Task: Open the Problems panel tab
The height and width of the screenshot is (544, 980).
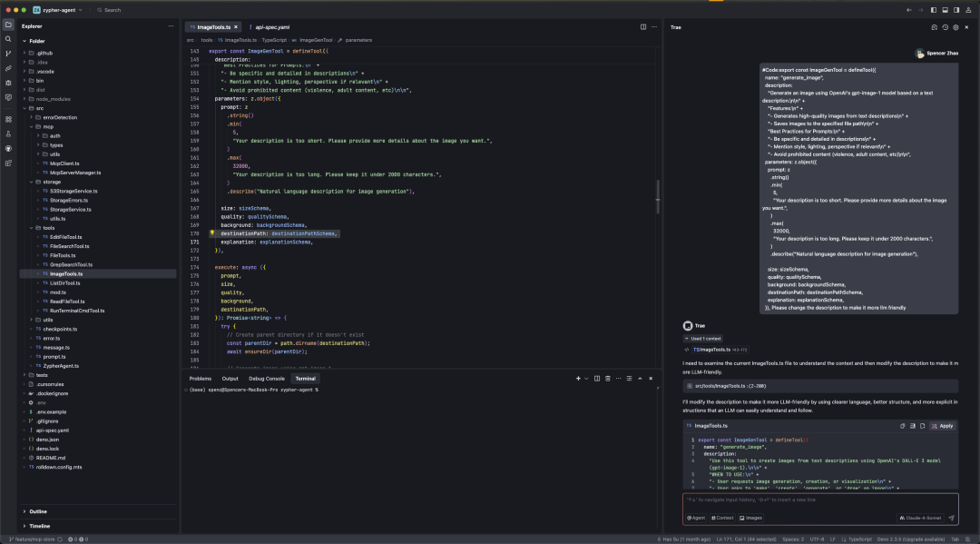Action: click(200, 379)
